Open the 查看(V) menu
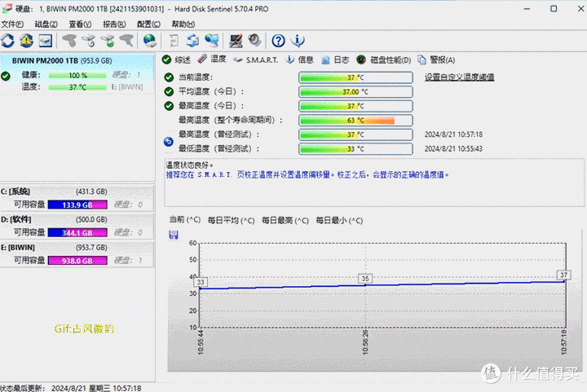Viewport: 587px width, 392px height. click(x=80, y=24)
